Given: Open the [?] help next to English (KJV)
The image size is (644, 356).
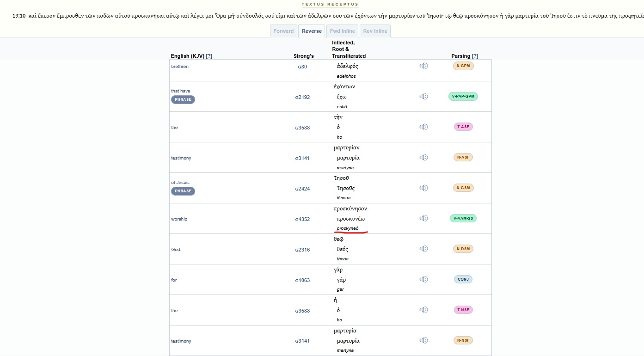Looking at the screenshot, I should coord(209,56).
